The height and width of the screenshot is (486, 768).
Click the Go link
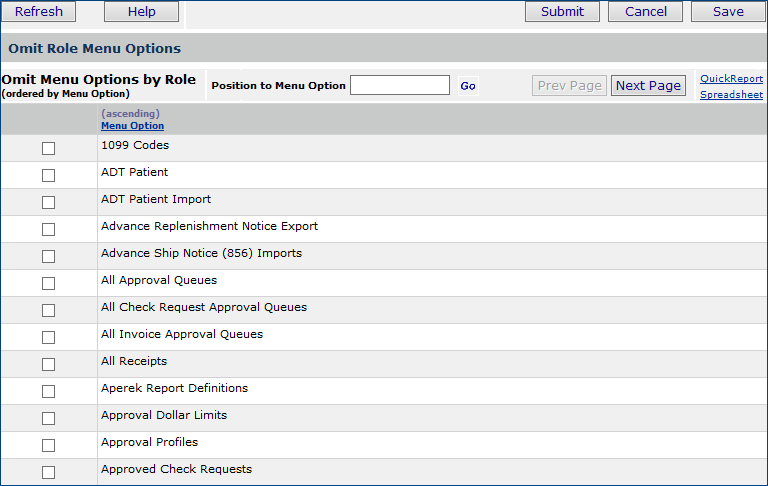(x=468, y=86)
